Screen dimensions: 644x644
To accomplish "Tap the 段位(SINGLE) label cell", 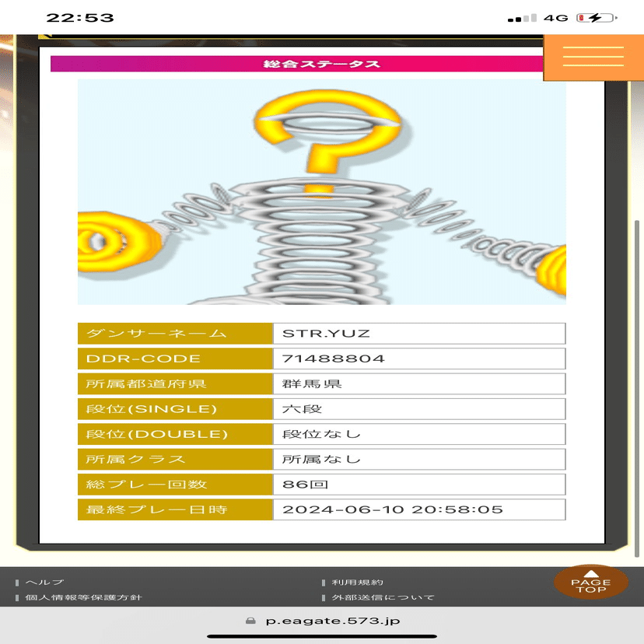I will pos(175,409).
